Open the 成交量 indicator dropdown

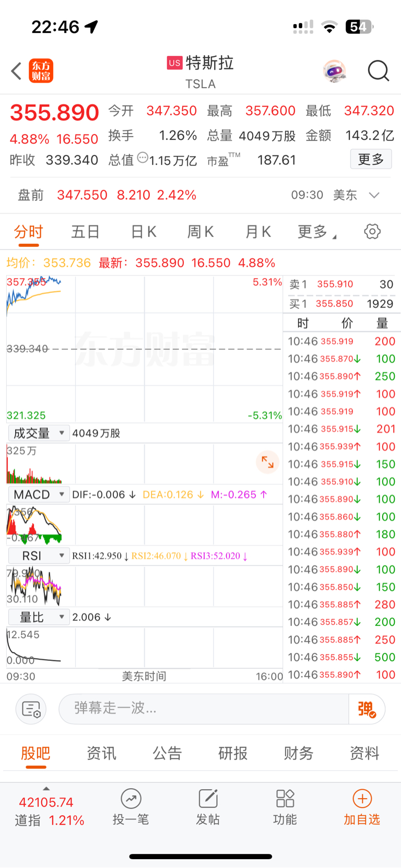pos(39,433)
